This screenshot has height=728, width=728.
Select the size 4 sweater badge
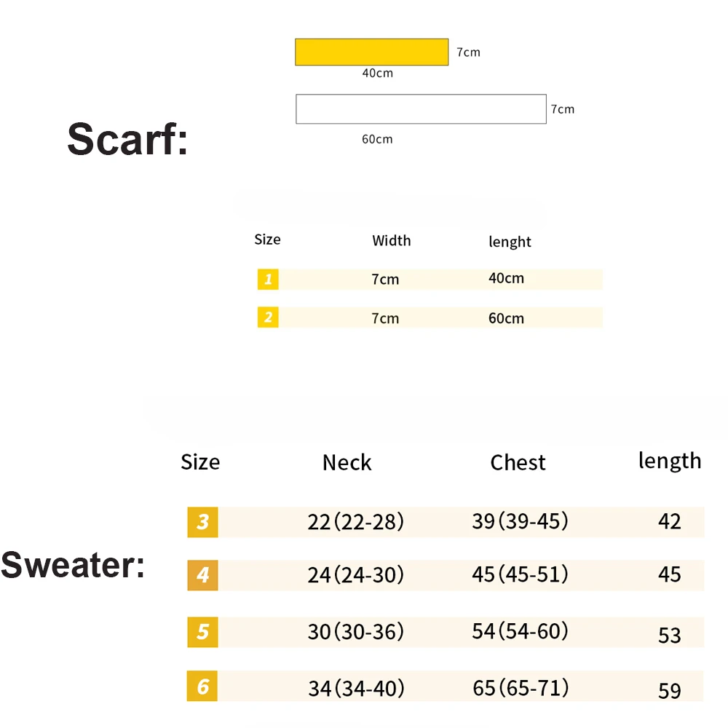202,575
